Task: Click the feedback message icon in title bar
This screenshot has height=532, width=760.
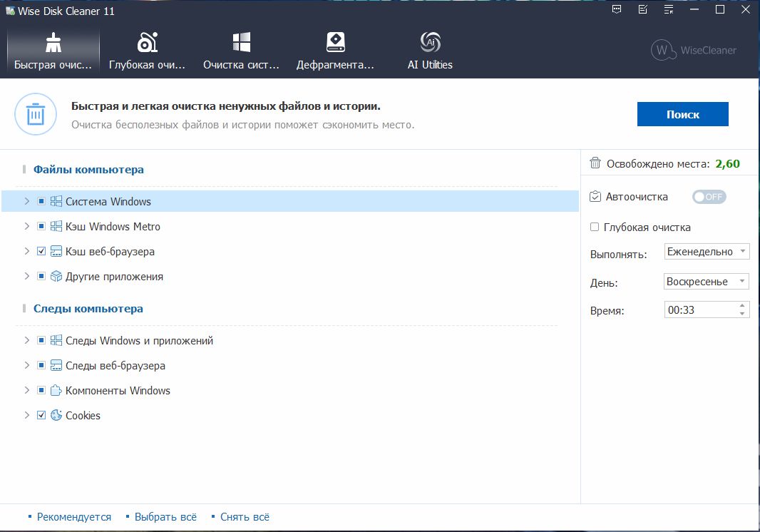Action: 617,10
